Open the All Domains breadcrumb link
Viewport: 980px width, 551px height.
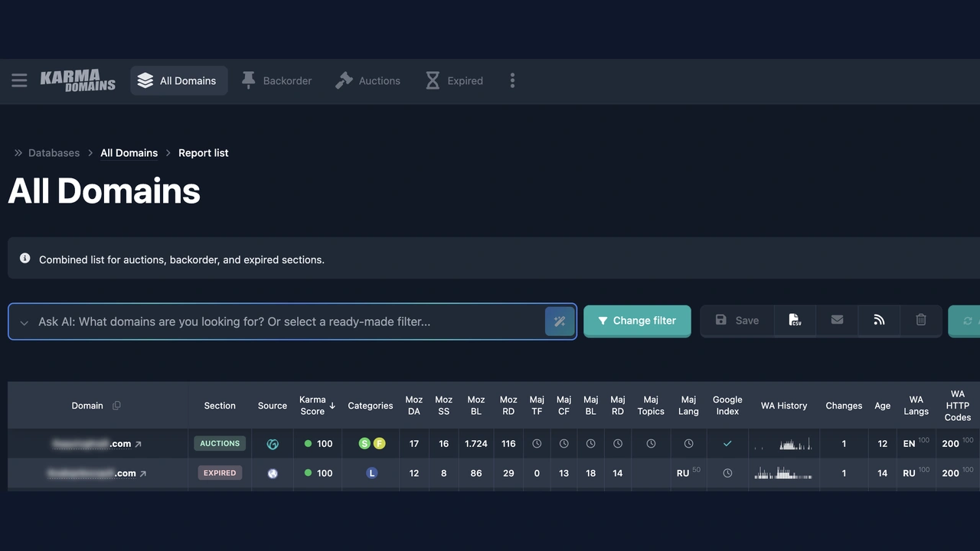coord(129,153)
